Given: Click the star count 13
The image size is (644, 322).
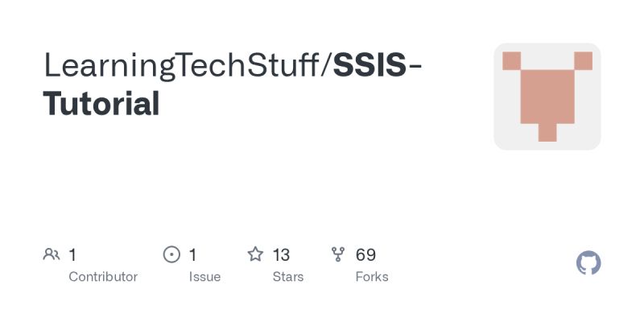Looking at the screenshot, I should (x=281, y=255).
